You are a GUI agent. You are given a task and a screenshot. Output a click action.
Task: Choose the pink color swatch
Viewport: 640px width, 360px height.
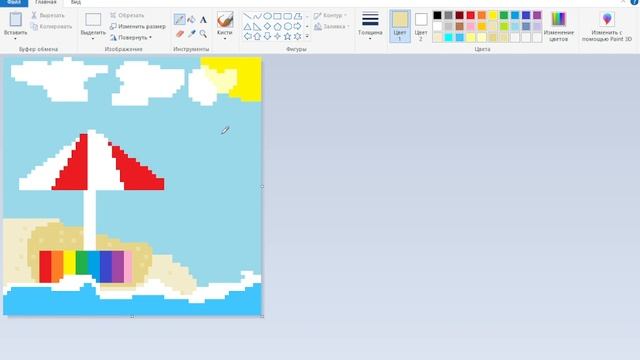[x=471, y=27]
